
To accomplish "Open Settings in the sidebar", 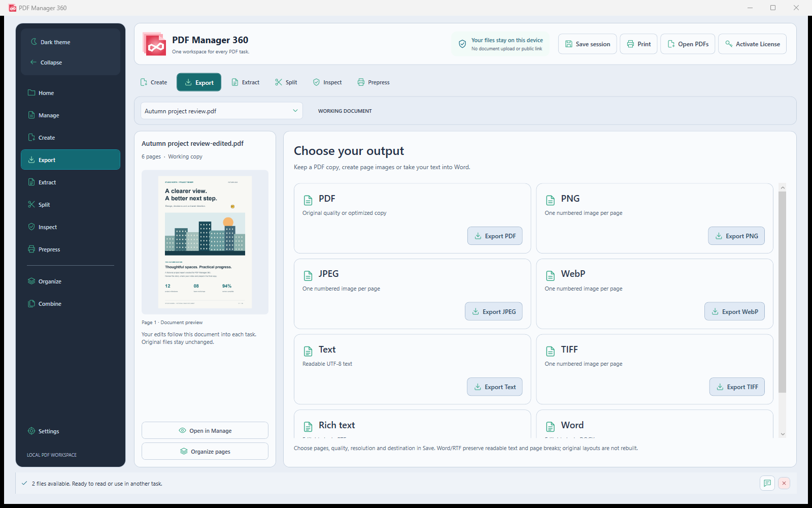I will (x=71, y=431).
